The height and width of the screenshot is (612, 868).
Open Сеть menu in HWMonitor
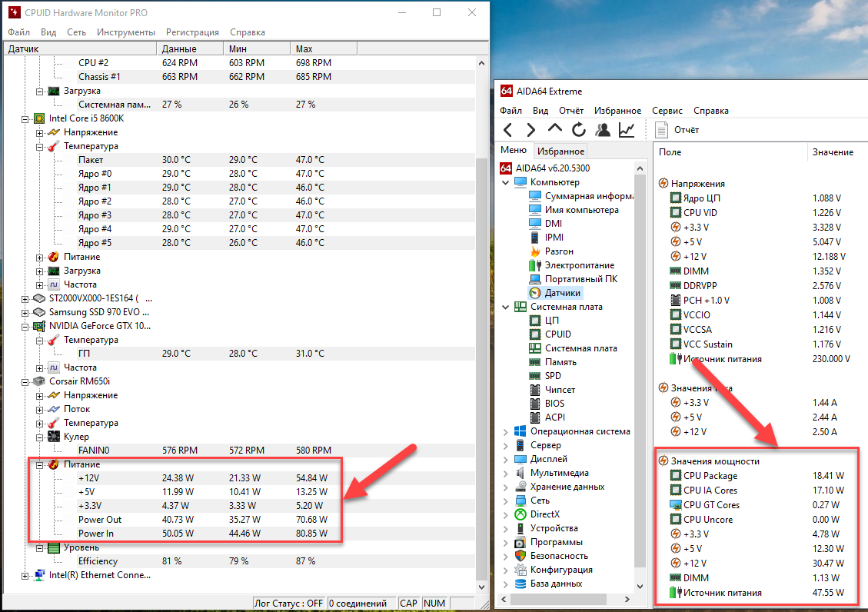[76, 32]
